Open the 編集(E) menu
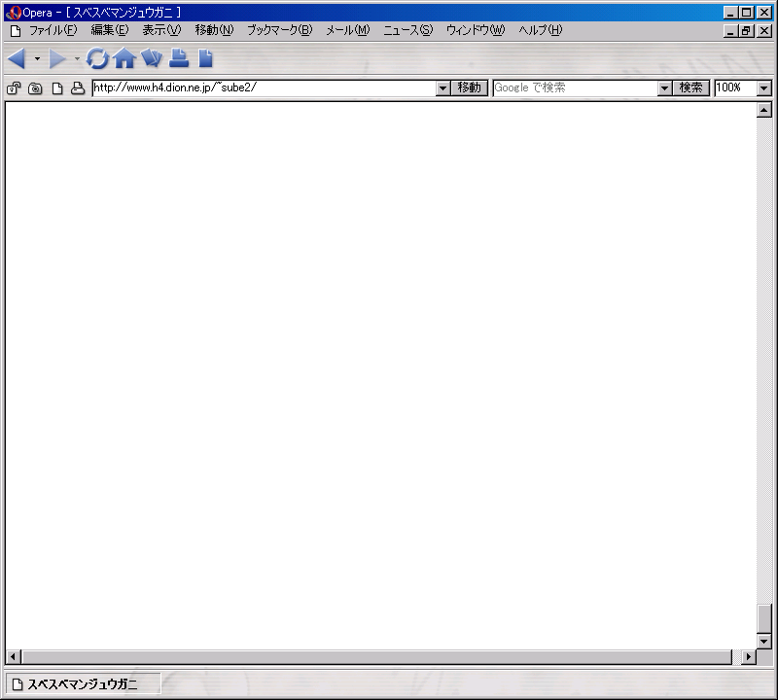This screenshot has height=700, width=778. 110,30
